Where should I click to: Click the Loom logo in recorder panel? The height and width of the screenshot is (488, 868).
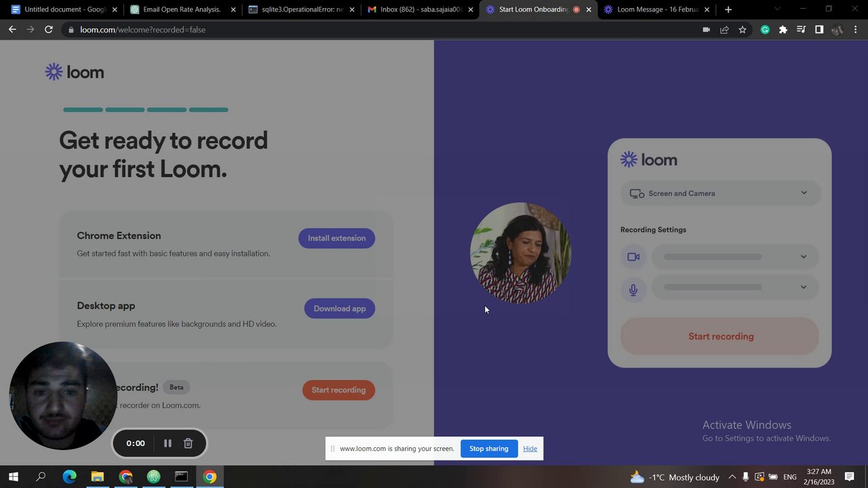click(x=649, y=160)
